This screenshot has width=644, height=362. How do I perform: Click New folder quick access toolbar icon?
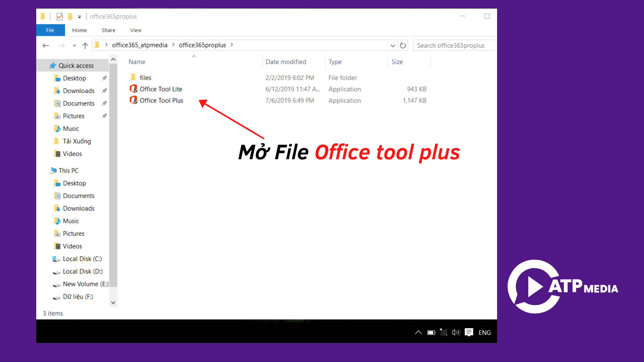[70, 16]
